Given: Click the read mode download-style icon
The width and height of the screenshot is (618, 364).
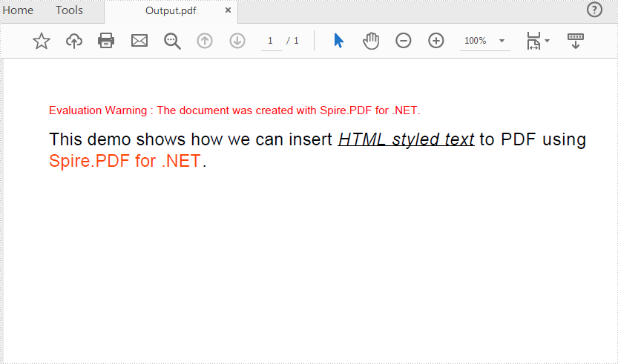Looking at the screenshot, I should pos(576,41).
